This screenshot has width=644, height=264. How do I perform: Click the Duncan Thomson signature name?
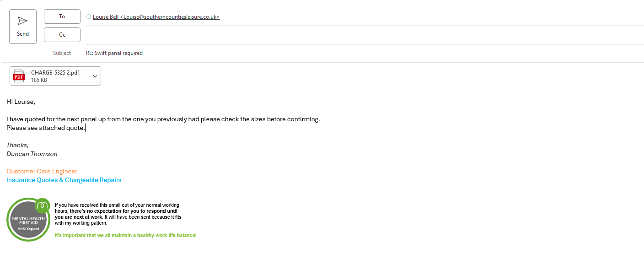coord(32,154)
